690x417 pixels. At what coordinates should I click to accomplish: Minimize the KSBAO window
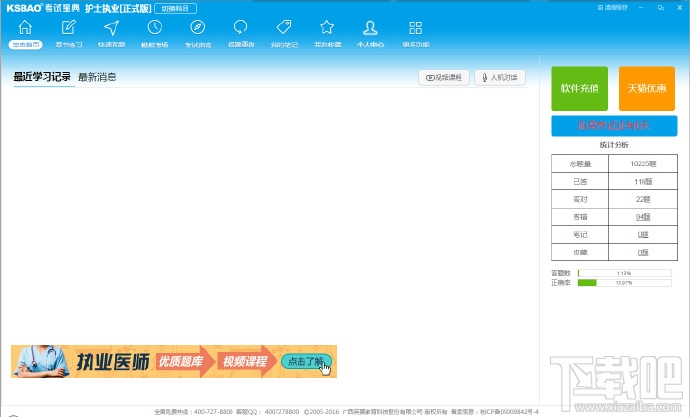pyautogui.click(x=642, y=7)
